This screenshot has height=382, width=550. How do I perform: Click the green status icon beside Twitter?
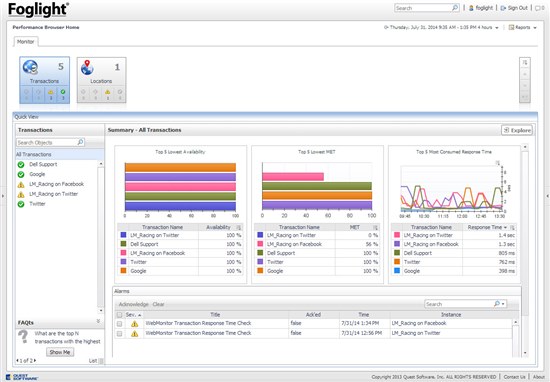tap(21, 204)
